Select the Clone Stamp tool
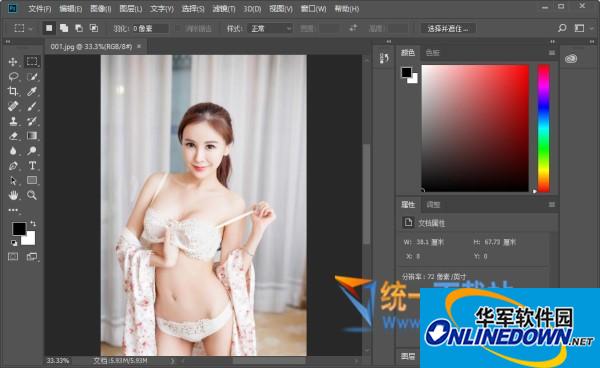The image size is (600, 368). 13,121
